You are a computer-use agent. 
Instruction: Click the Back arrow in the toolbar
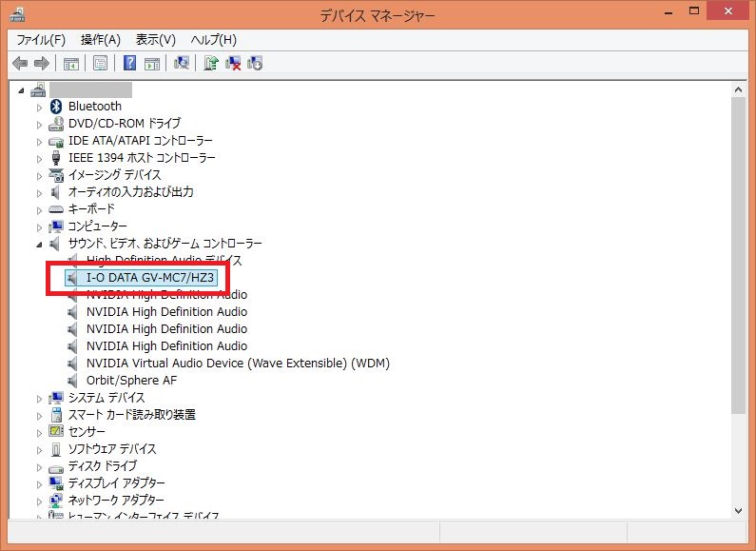20,63
